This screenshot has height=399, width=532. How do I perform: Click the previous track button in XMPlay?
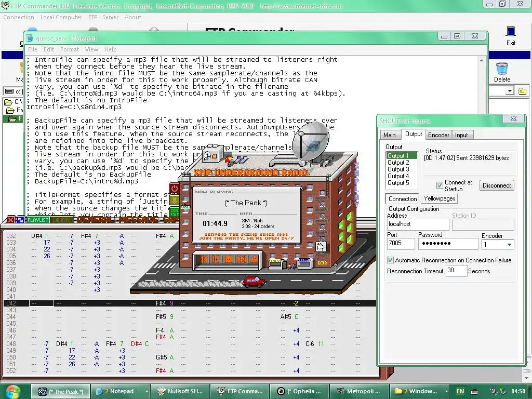click(x=204, y=260)
